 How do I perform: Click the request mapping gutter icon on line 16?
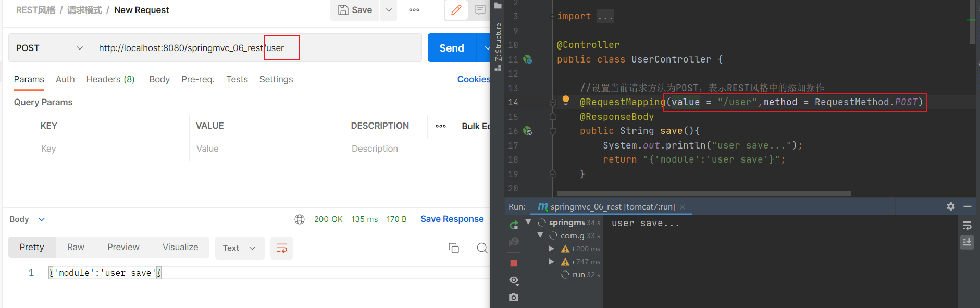[527, 131]
